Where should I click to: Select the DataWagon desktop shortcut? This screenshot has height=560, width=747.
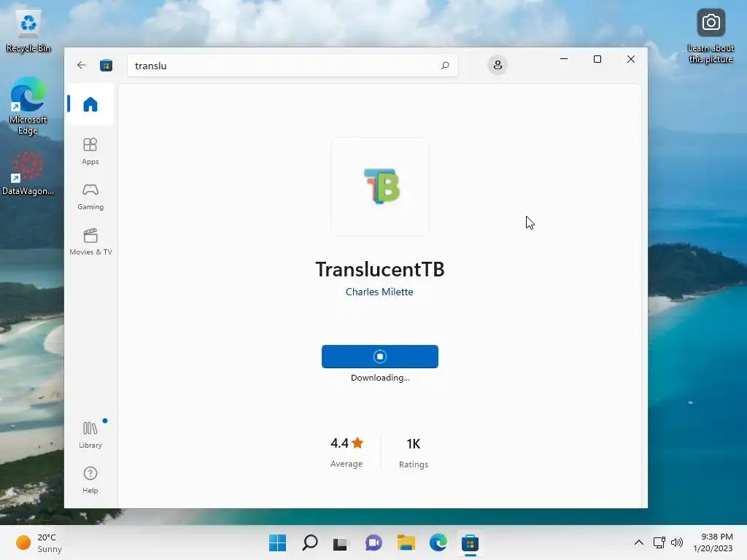(28, 174)
